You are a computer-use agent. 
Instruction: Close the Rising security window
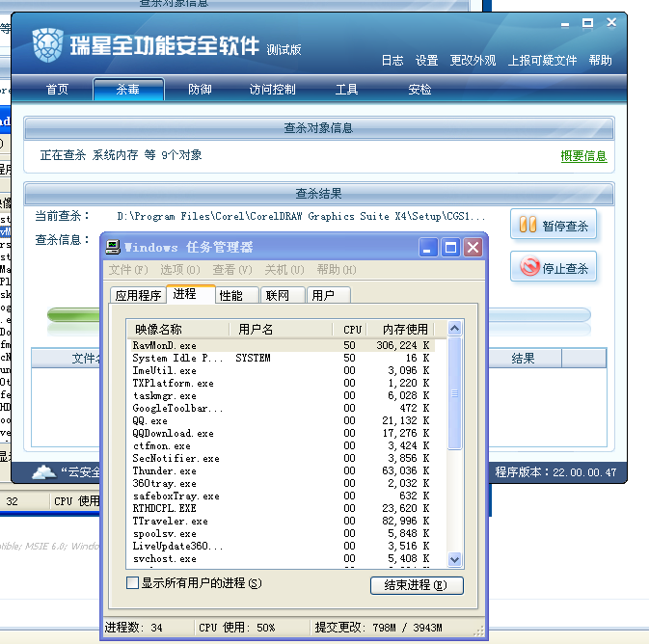(611, 22)
